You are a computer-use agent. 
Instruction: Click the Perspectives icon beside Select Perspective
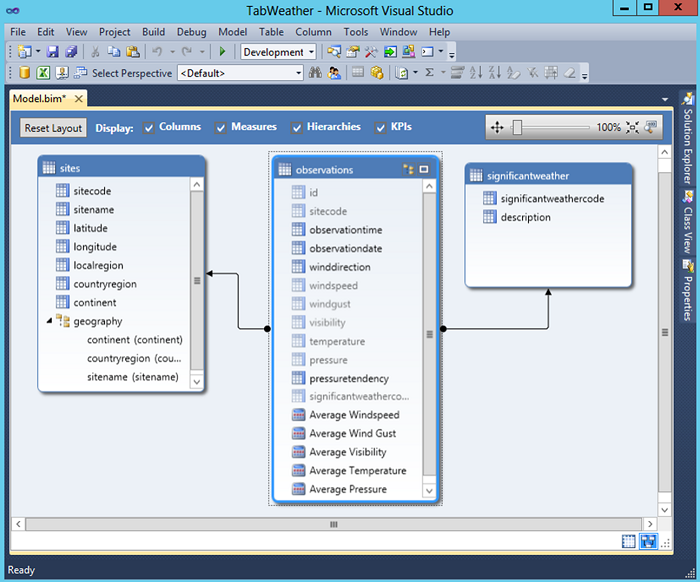pyautogui.click(x=80, y=72)
